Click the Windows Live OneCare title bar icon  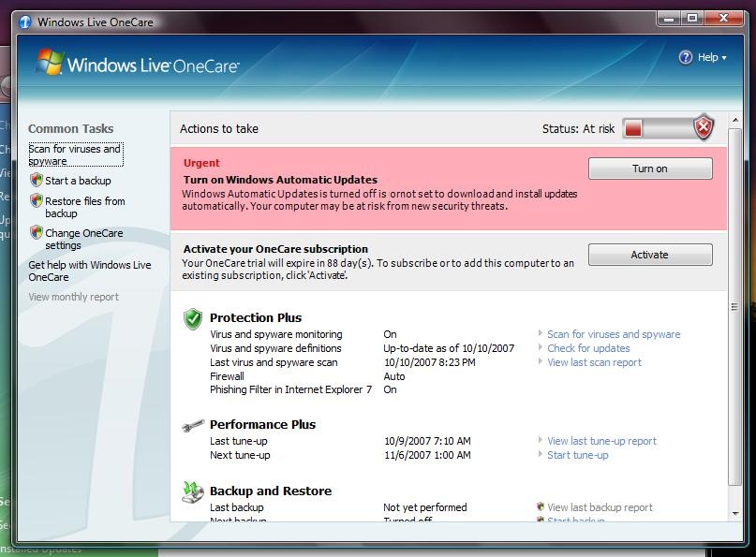click(x=25, y=22)
